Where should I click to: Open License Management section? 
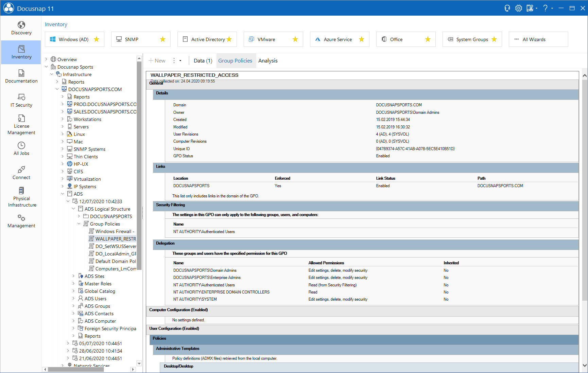pos(21,125)
